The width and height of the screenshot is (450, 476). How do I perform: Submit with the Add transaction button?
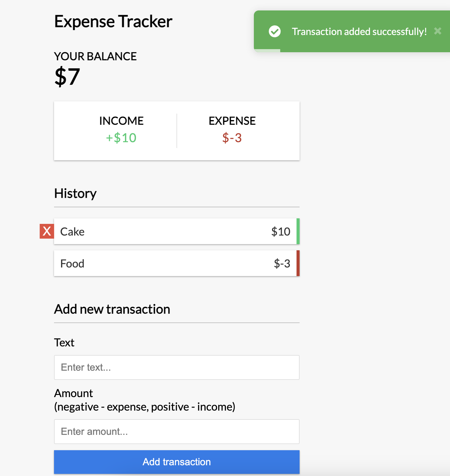pos(177,462)
